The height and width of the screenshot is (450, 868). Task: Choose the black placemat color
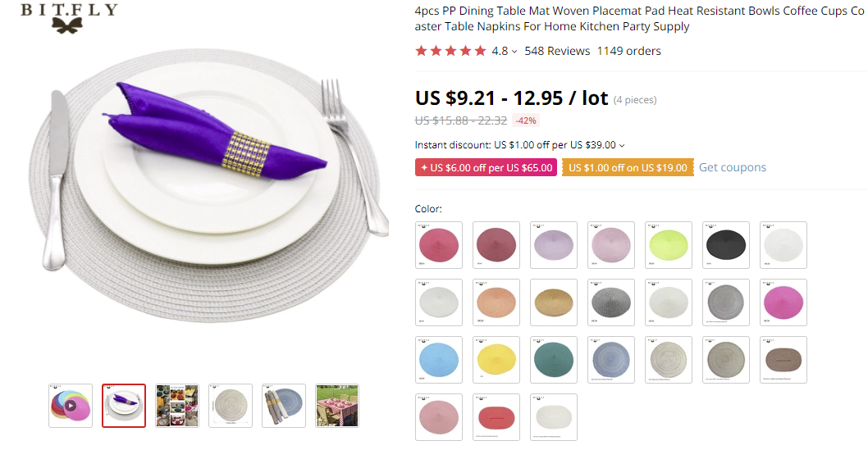(726, 244)
